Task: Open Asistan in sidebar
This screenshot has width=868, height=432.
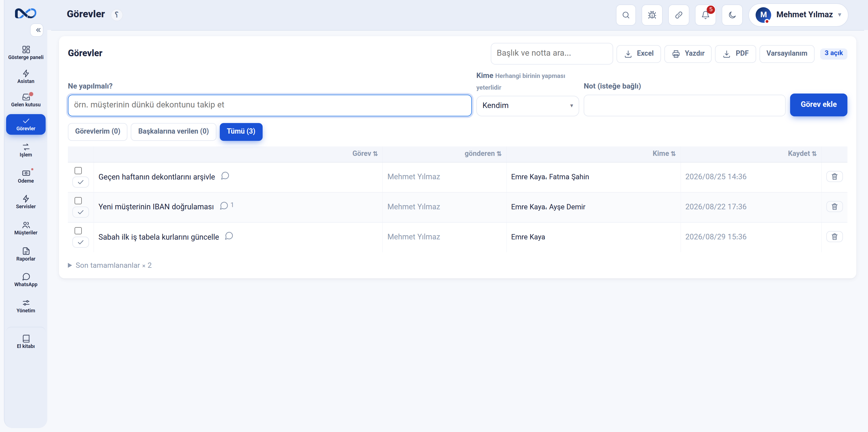Action: pyautogui.click(x=26, y=77)
